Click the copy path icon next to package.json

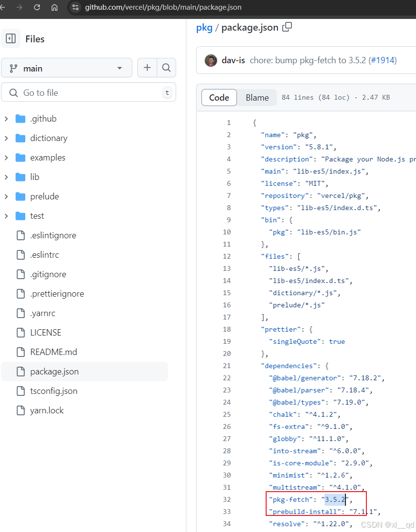(287, 27)
